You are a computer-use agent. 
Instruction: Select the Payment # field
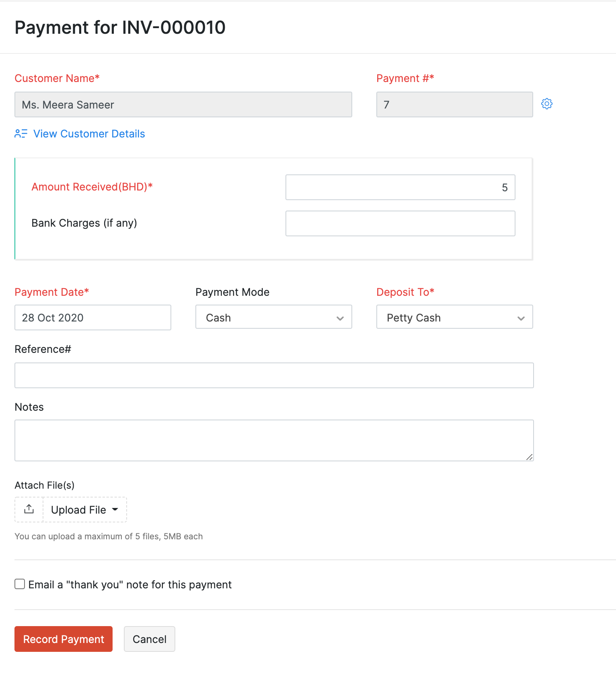454,104
